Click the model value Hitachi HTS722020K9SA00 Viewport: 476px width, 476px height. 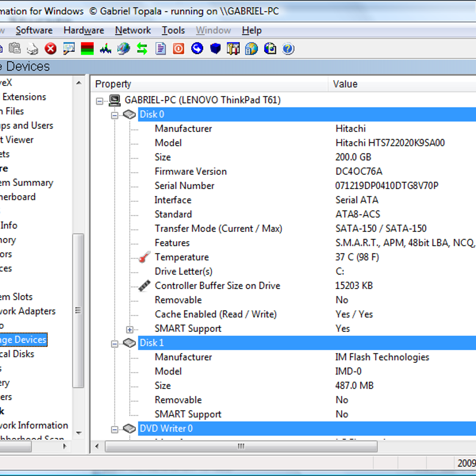(390, 143)
